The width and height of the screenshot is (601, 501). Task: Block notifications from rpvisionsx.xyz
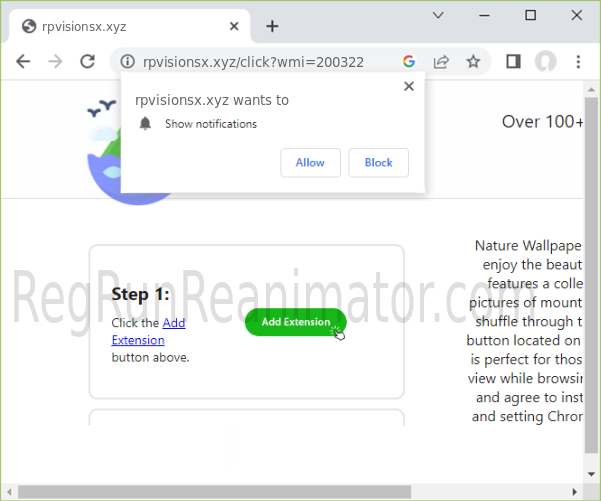pyautogui.click(x=378, y=162)
